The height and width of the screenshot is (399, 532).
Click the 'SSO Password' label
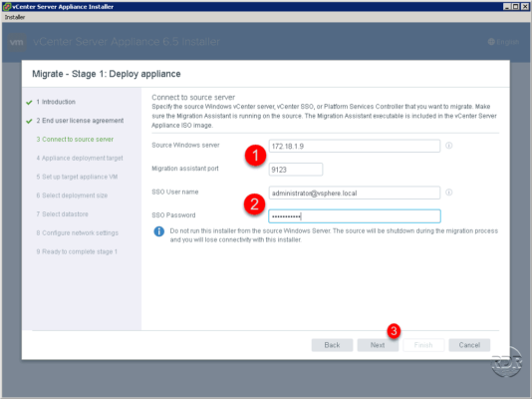click(173, 215)
